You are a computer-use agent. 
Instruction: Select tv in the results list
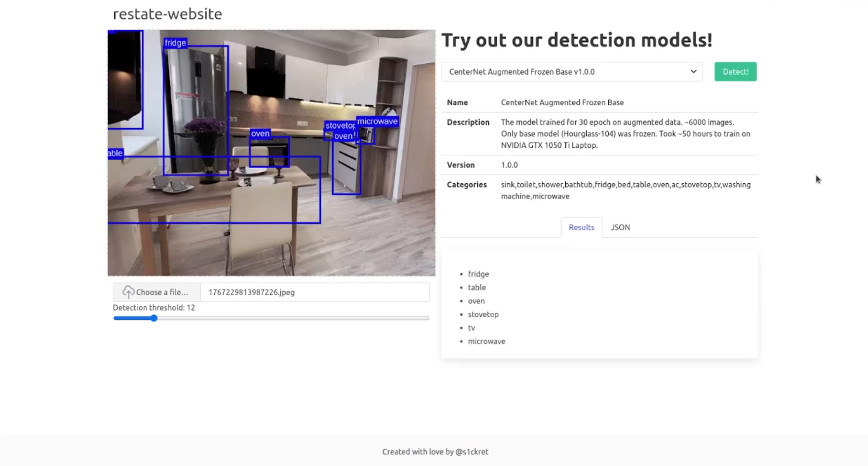pyautogui.click(x=472, y=328)
